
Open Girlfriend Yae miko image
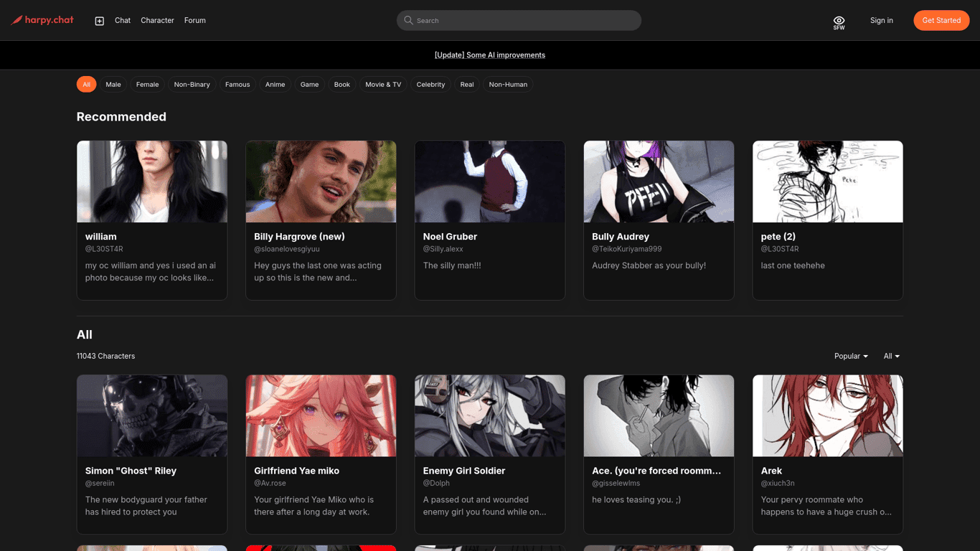pyautogui.click(x=321, y=415)
